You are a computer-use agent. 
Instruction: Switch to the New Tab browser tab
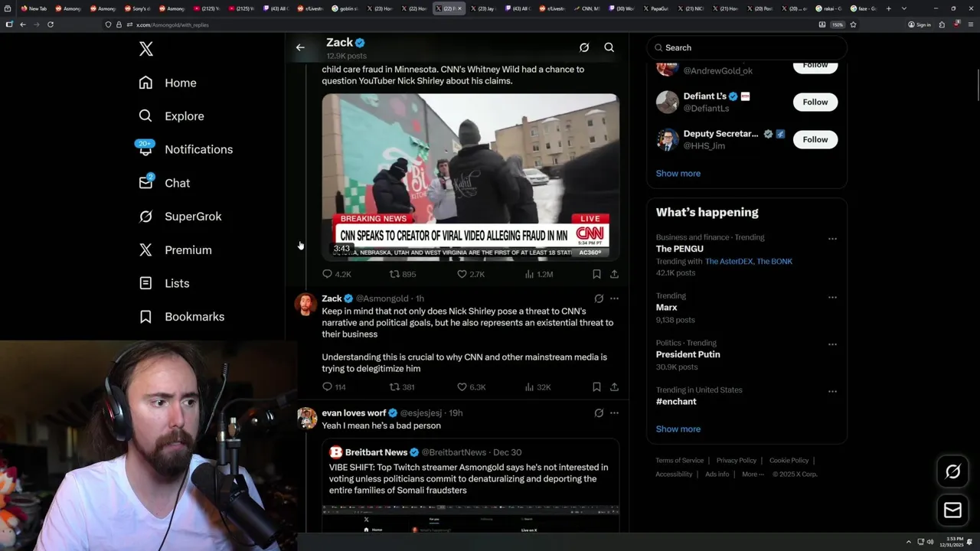point(34,8)
